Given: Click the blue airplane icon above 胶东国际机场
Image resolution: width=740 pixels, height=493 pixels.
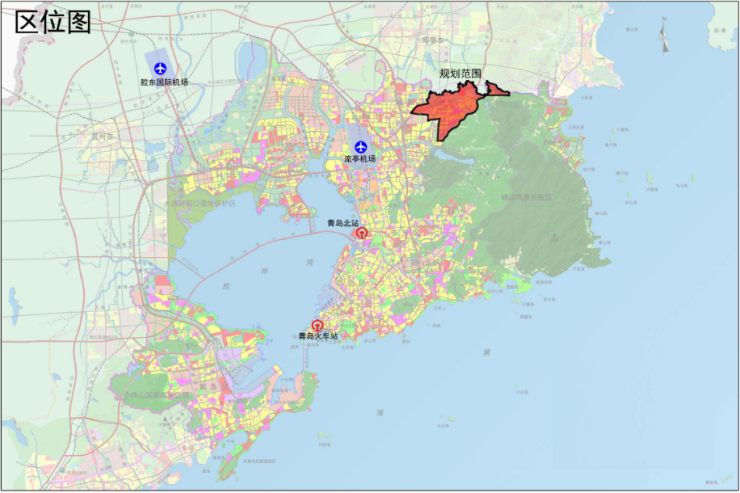Looking at the screenshot, I should click(161, 68).
